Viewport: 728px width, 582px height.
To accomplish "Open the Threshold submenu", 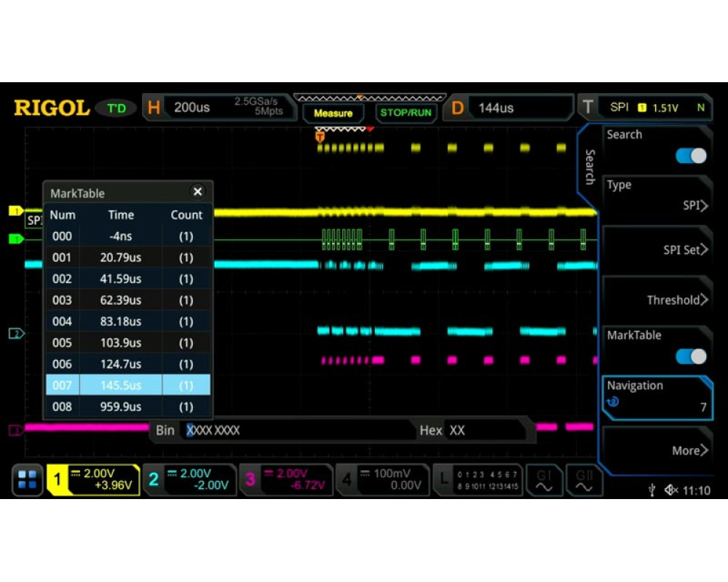I will 655,300.
